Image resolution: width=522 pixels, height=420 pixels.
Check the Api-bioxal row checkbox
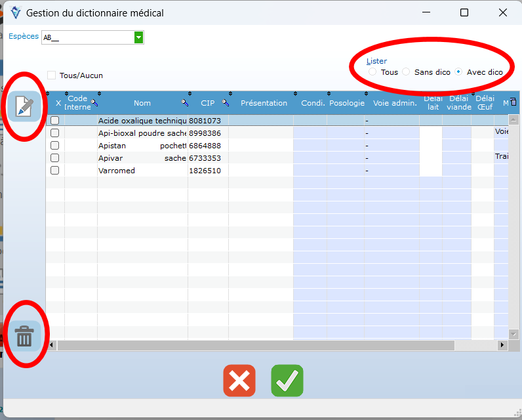[x=54, y=133]
